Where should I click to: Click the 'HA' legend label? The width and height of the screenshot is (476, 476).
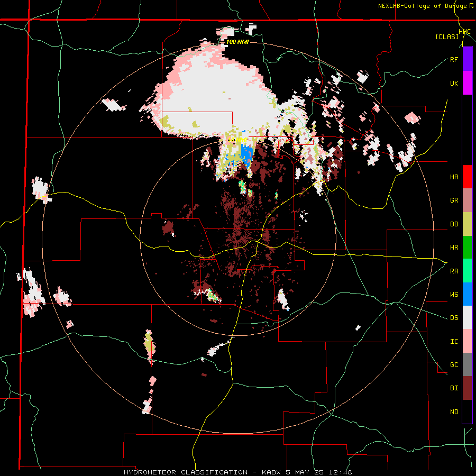pyautogui.click(x=454, y=177)
